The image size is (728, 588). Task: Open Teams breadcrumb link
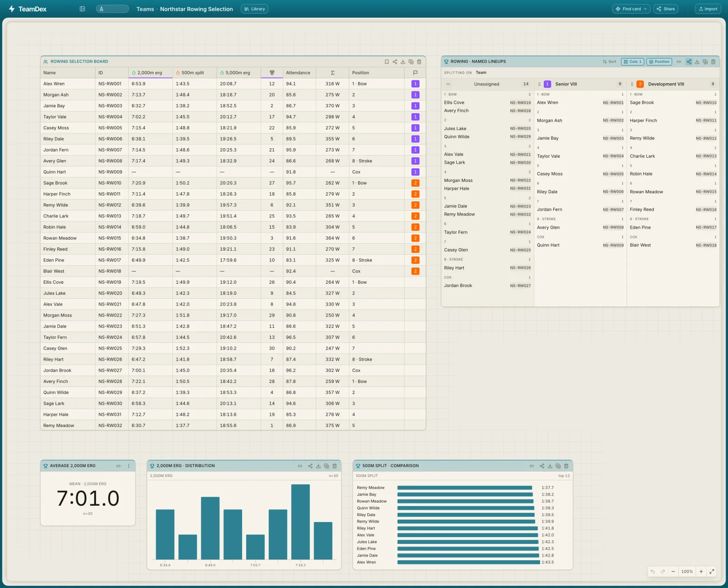tap(145, 9)
